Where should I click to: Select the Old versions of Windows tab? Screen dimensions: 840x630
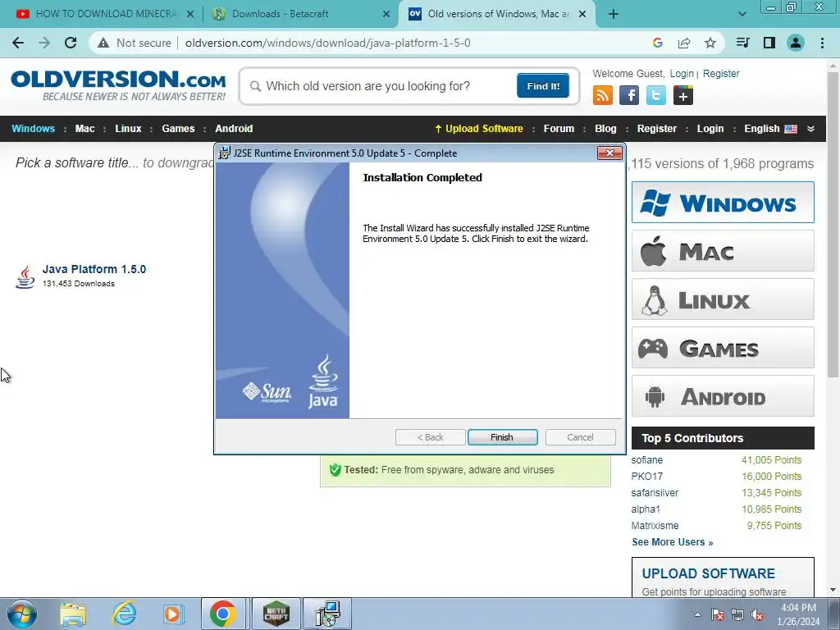pos(498,14)
